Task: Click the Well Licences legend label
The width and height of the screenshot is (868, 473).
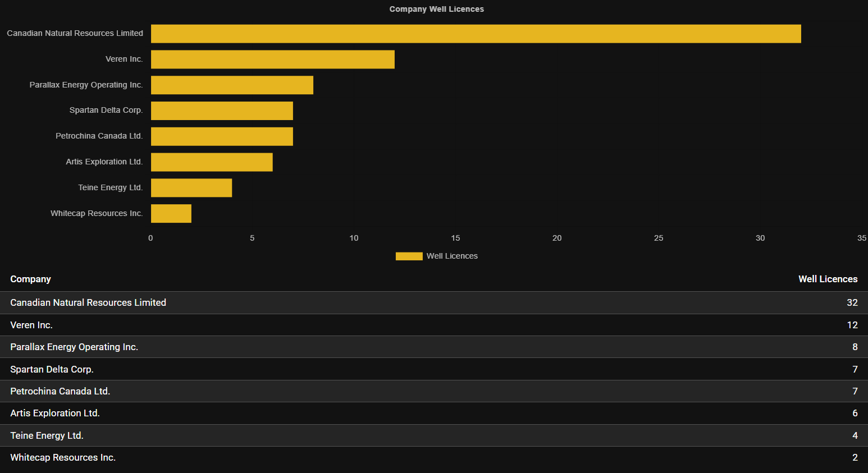Action: 452,256
